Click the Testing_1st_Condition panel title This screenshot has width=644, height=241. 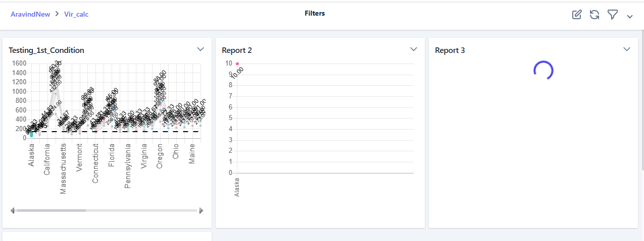click(46, 50)
